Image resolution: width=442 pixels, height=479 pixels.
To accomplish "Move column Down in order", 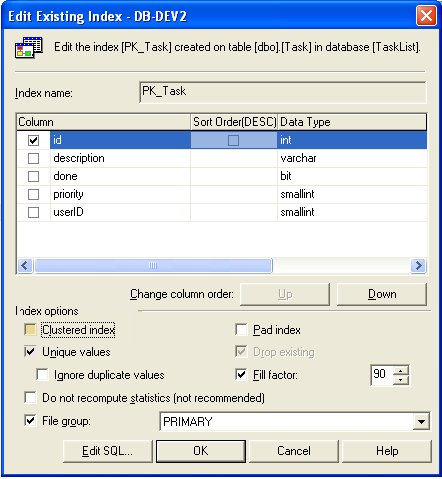I will click(382, 294).
